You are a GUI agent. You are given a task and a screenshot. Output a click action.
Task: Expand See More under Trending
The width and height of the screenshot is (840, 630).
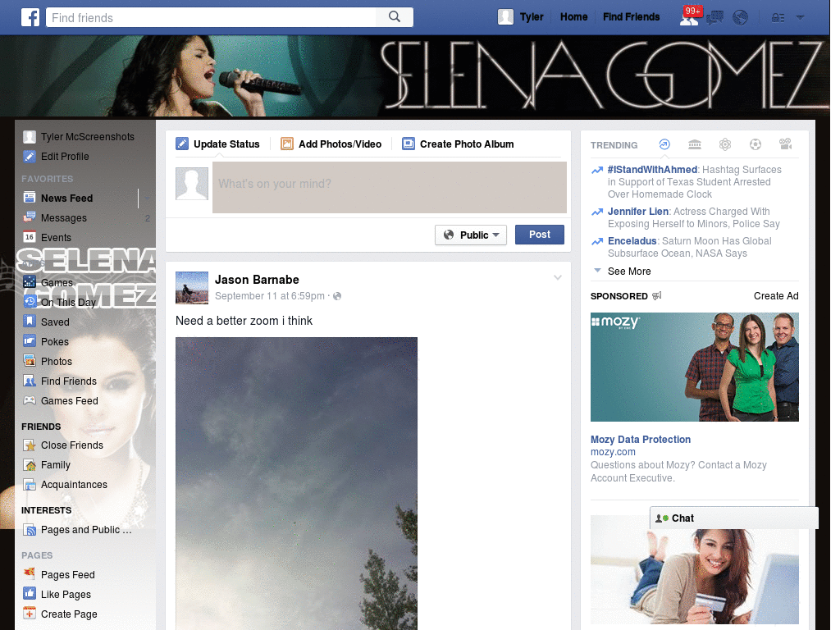click(x=628, y=271)
